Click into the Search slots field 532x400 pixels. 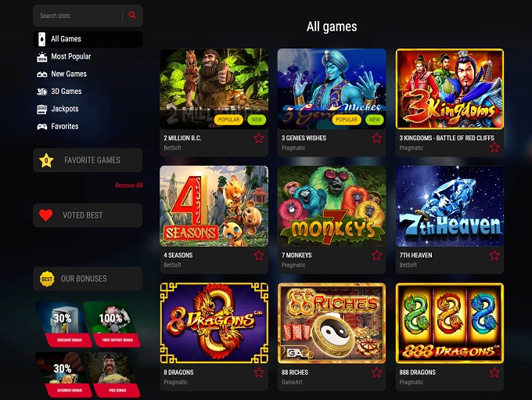[78, 16]
